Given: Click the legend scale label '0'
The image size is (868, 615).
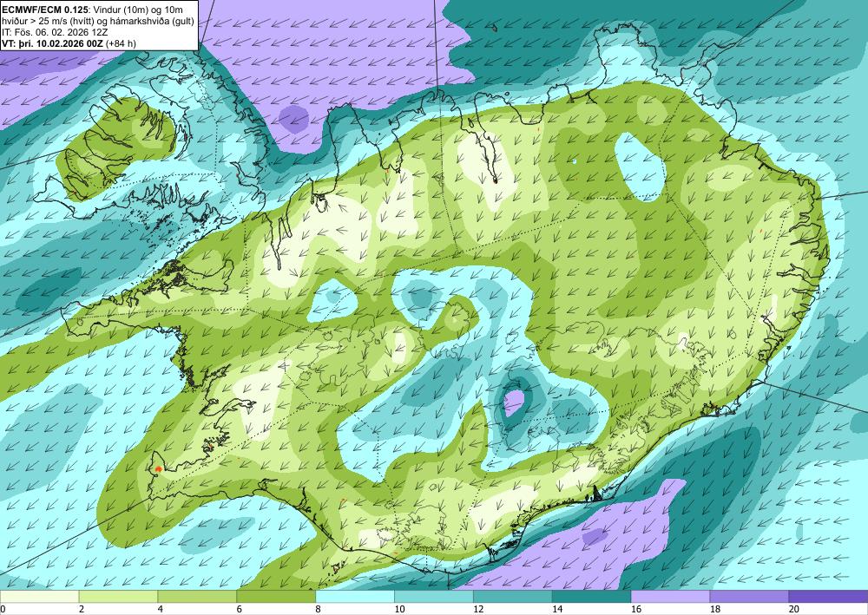Looking at the screenshot, I should tap(3, 610).
